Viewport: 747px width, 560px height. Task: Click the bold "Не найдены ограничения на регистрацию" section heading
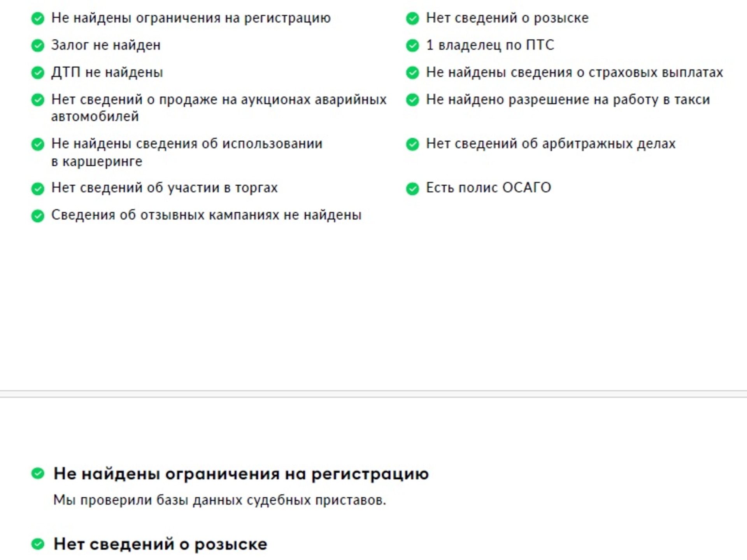pyautogui.click(x=241, y=474)
